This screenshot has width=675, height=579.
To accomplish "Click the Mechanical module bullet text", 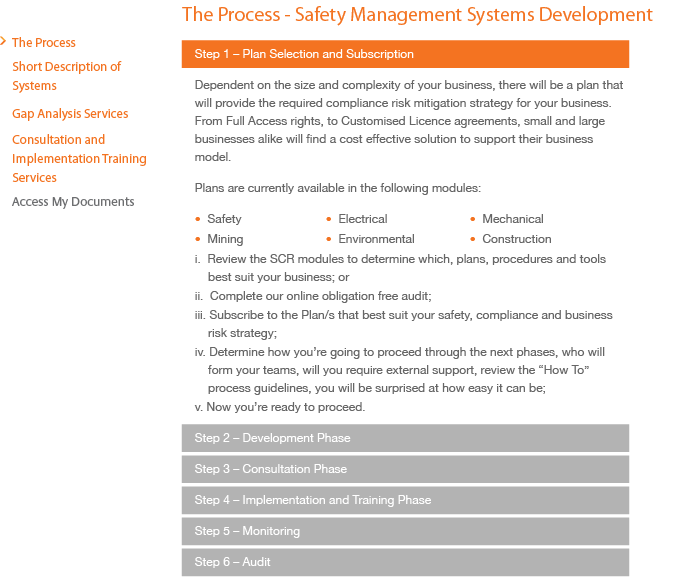I will coord(513,219).
